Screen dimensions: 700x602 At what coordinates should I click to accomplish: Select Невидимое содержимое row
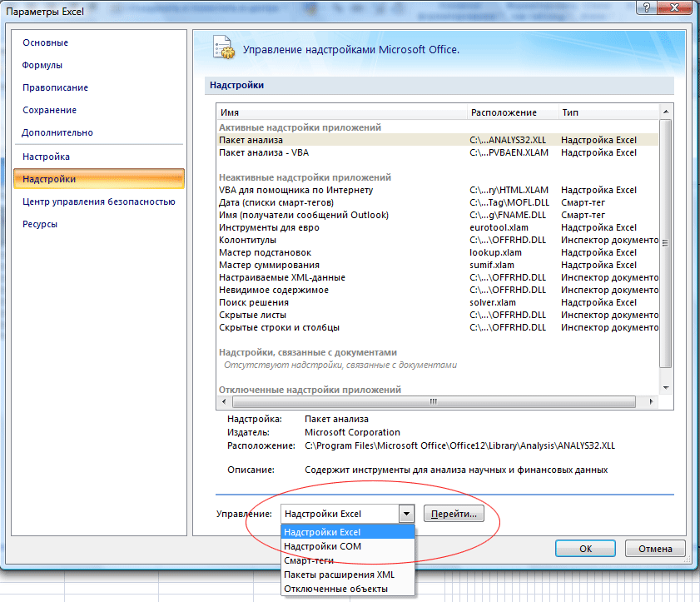point(438,290)
